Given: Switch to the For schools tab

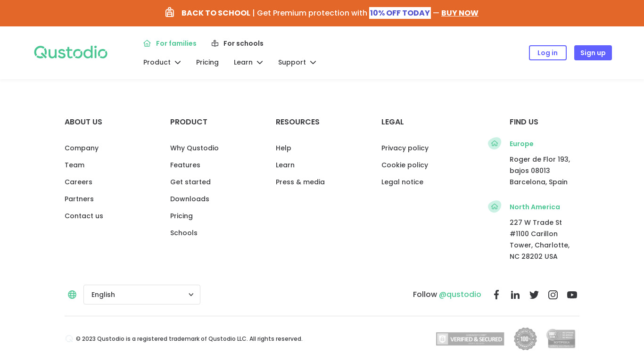Looking at the screenshot, I should [x=238, y=43].
